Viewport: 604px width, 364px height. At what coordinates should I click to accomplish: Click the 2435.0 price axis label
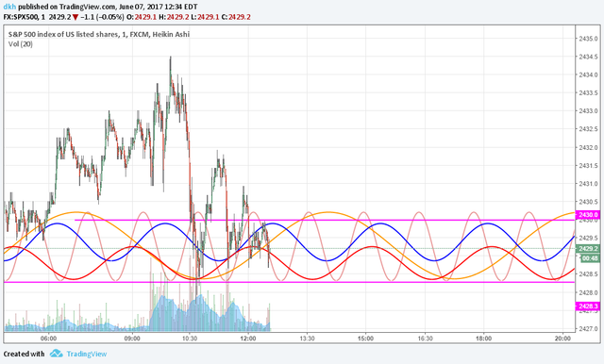coord(589,39)
